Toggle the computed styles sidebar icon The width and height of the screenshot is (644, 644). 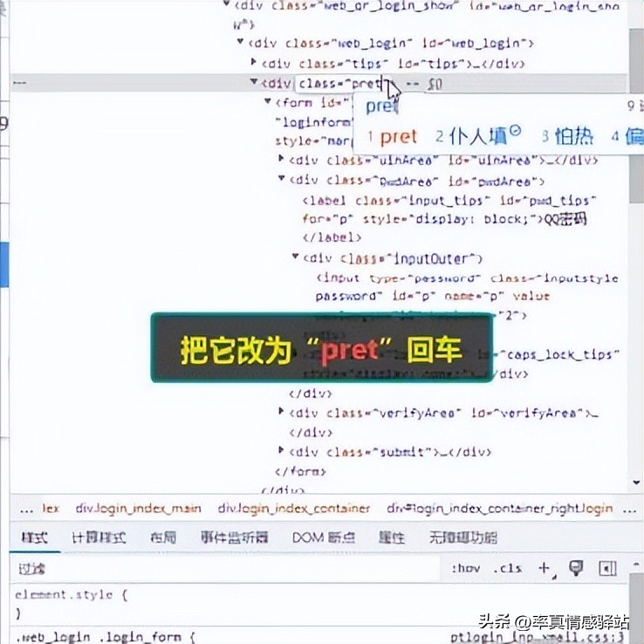coord(608,569)
